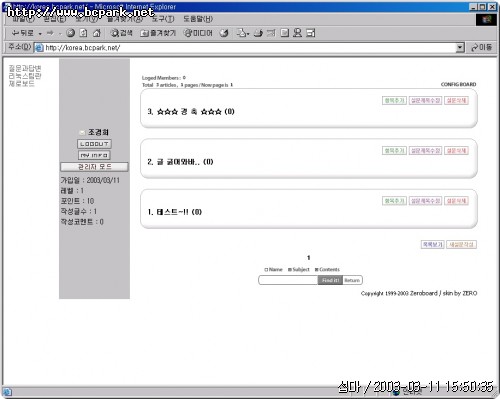500x399 pixels.
Task: Click the green 항목추가 button for post 1
Action: pyautogui.click(x=394, y=201)
